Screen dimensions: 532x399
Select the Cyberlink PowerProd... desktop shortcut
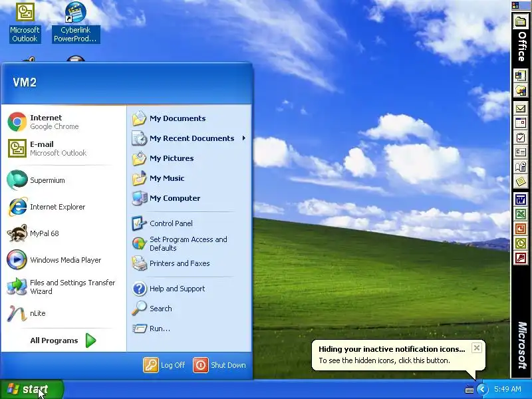pyautogui.click(x=75, y=23)
